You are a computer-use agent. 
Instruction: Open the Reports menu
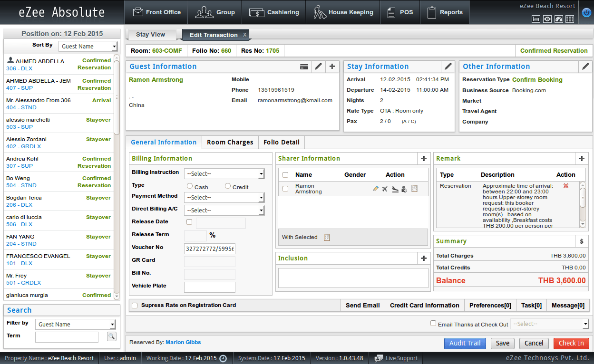tap(444, 12)
